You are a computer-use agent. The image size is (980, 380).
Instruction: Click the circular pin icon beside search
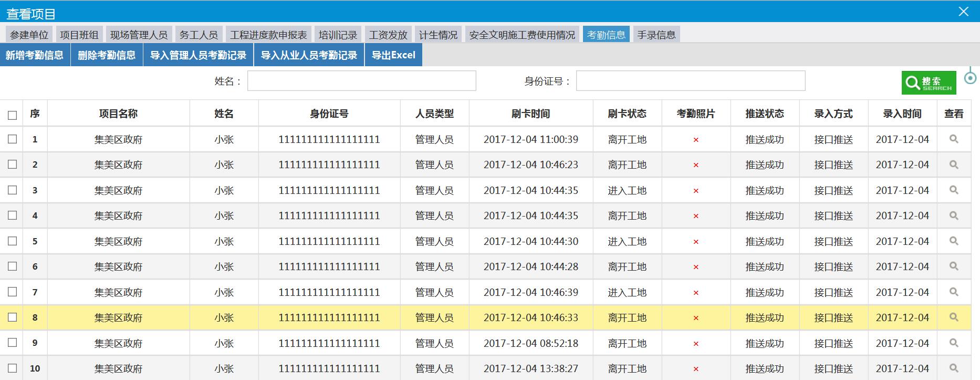[970, 78]
